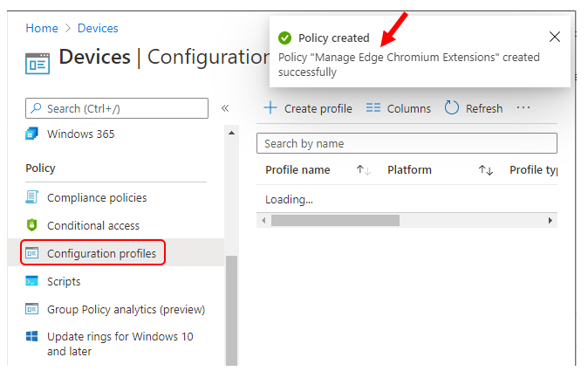Refresh the profiles list

coord(474,108)
